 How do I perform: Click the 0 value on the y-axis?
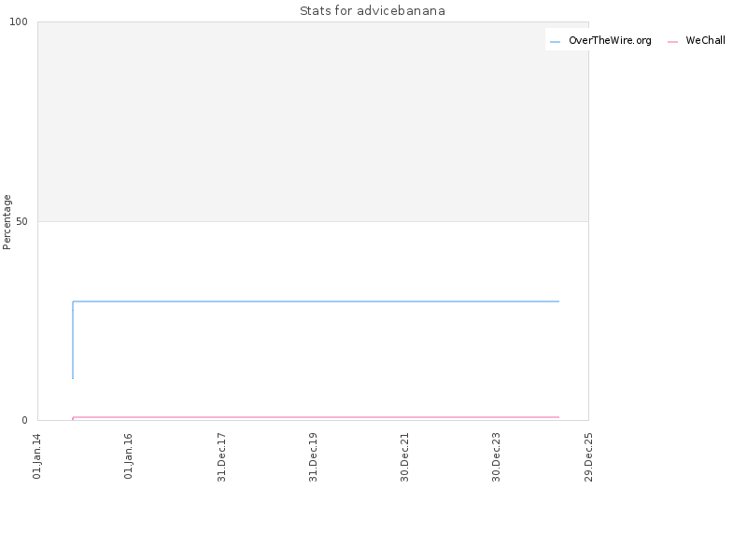[x=25, y=421]
